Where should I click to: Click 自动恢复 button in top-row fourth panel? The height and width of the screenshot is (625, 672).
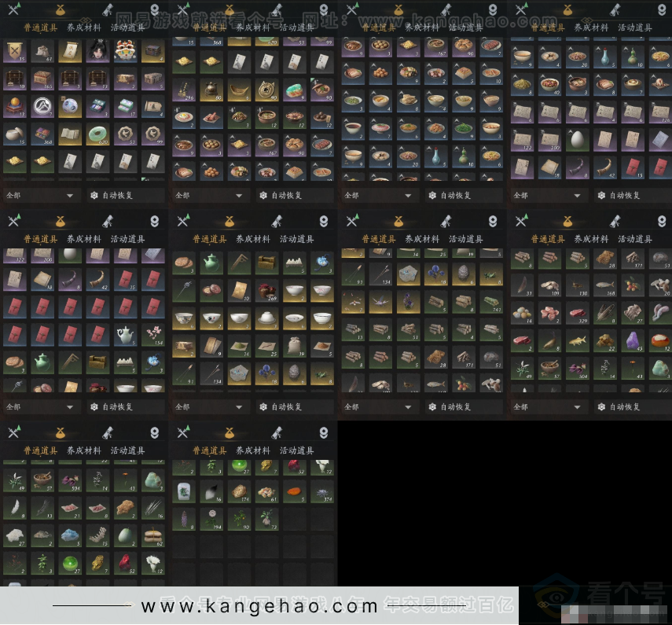coord(633,196)
